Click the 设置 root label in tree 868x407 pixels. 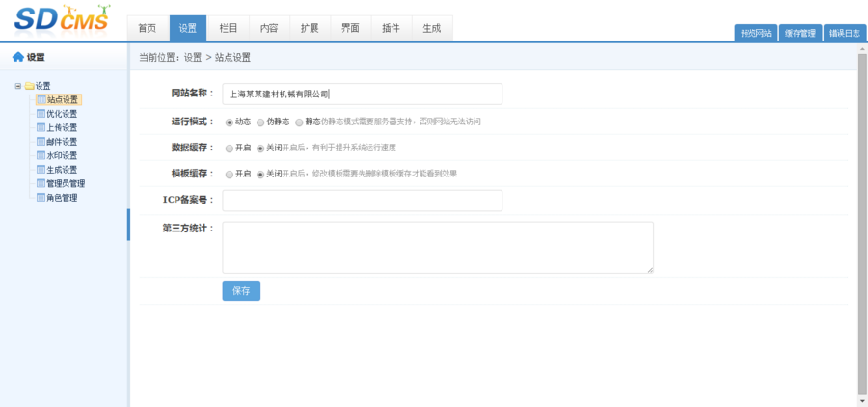click(x=43, y=86)
